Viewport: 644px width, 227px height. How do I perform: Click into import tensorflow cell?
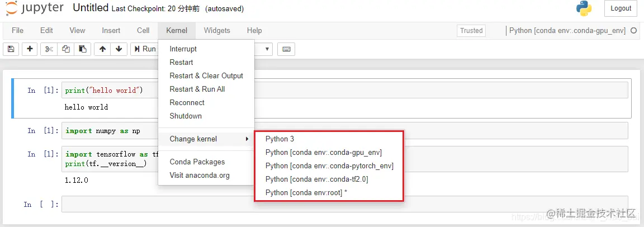click(344, 159)
